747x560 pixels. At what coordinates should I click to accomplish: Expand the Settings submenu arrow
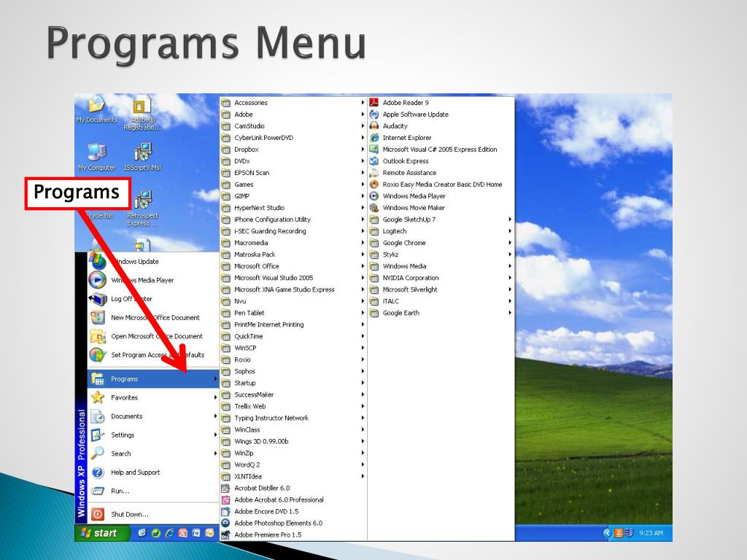[x=215, y=435]
